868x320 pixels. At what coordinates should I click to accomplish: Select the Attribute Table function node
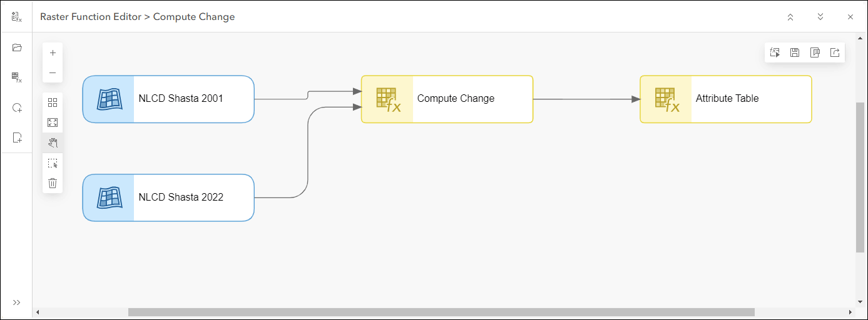725,99
